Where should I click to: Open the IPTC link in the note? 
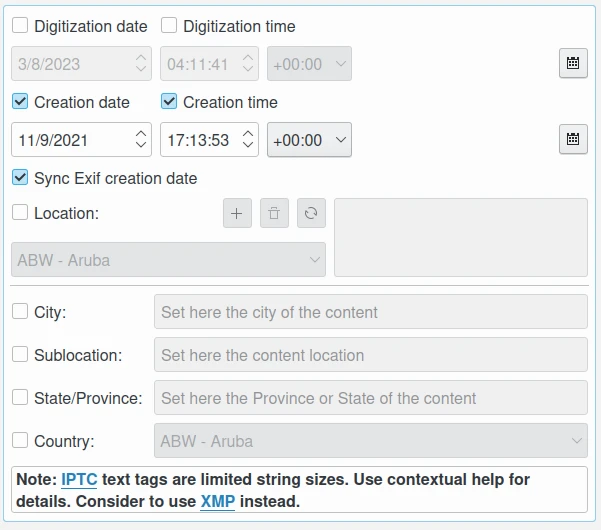pos(79,480)
